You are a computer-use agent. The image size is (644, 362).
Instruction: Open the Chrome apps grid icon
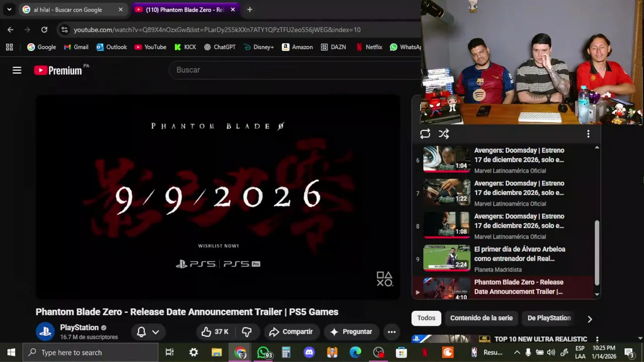pos(9,47)
